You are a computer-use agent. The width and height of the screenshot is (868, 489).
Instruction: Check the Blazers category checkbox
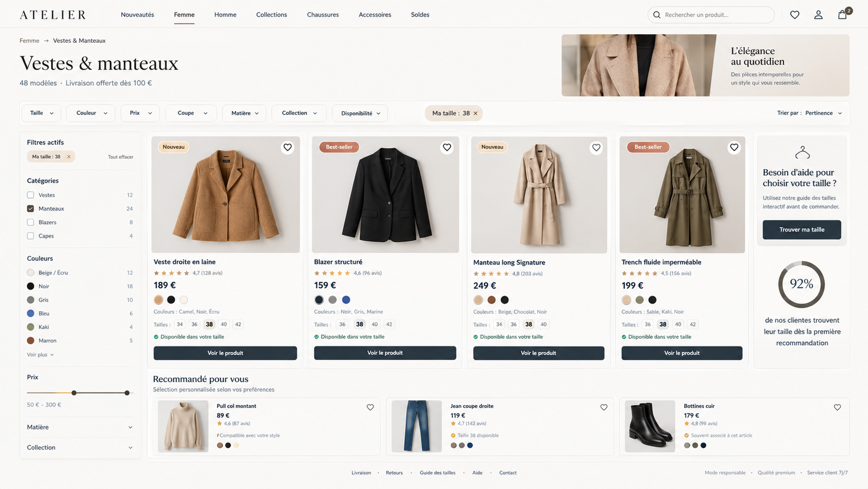(30, 222)
